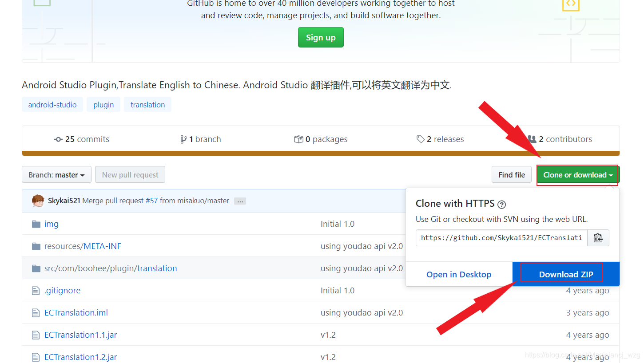Click the ECTranslation1.2.jar file icon
644x363 pixels.
(x=36, y=357)
